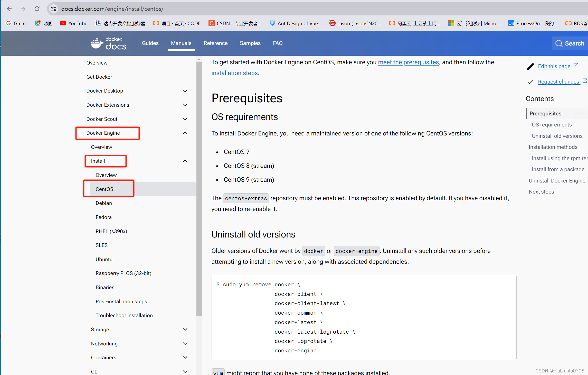
Task: Open the Jason (JasonCN20...) bookmark
Action: pyautogui.click(x=355, y=23)
